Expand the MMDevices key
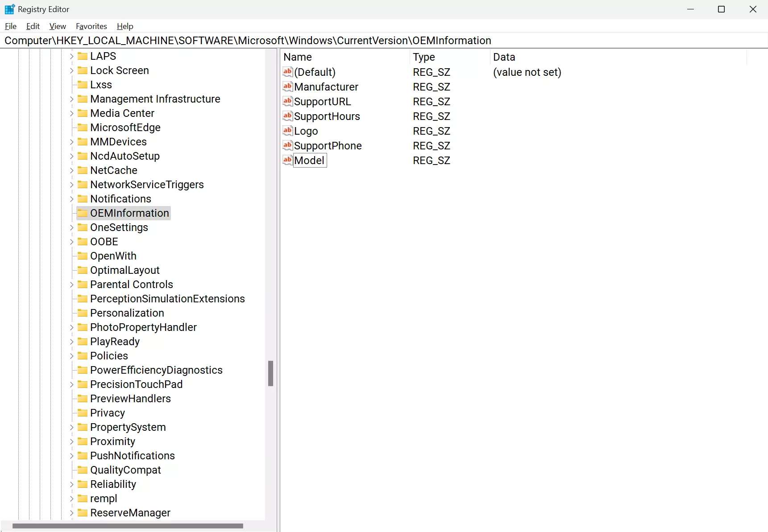The height and width of the screenshot is (532, 768). (x=71, y=142)
